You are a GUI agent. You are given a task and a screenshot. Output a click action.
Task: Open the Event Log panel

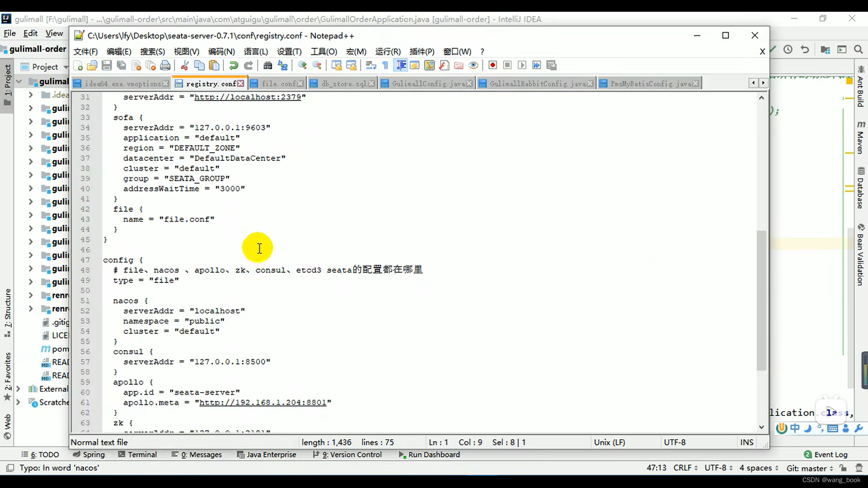click(826, 455)
